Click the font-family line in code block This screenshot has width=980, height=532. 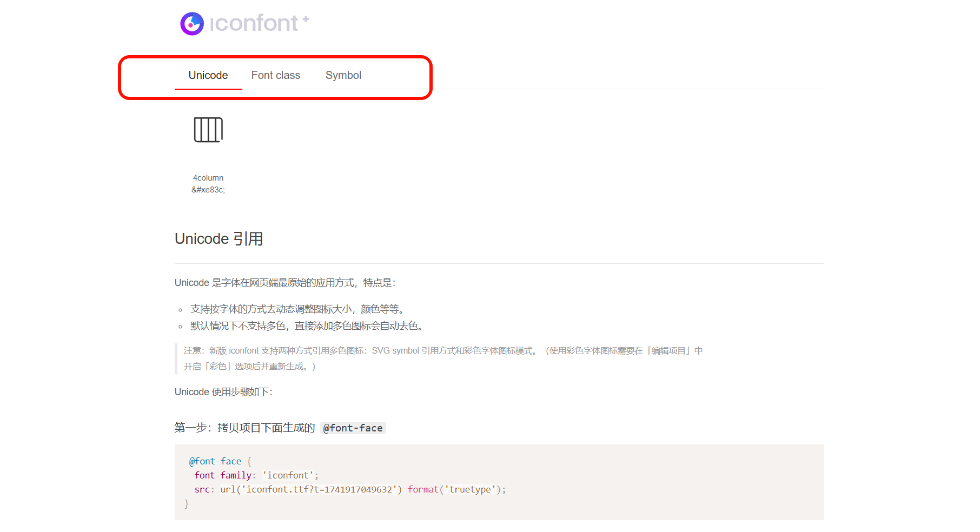pyautogui.click(x=256, y=475)
